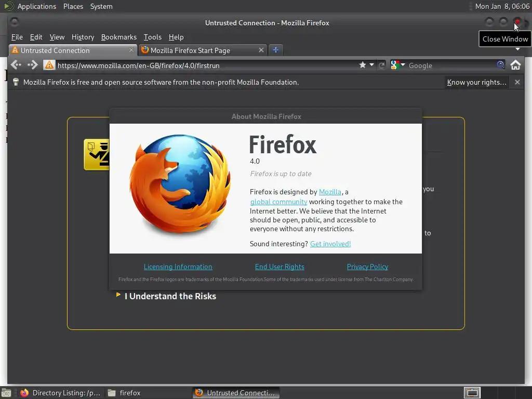Click the workspace switcher in bottom panel
Screen dimensions: 532x399
[472, 393]
